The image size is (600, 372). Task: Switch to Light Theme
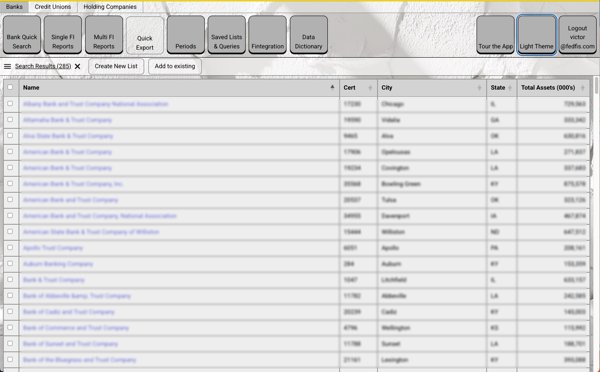click(536, 35)
